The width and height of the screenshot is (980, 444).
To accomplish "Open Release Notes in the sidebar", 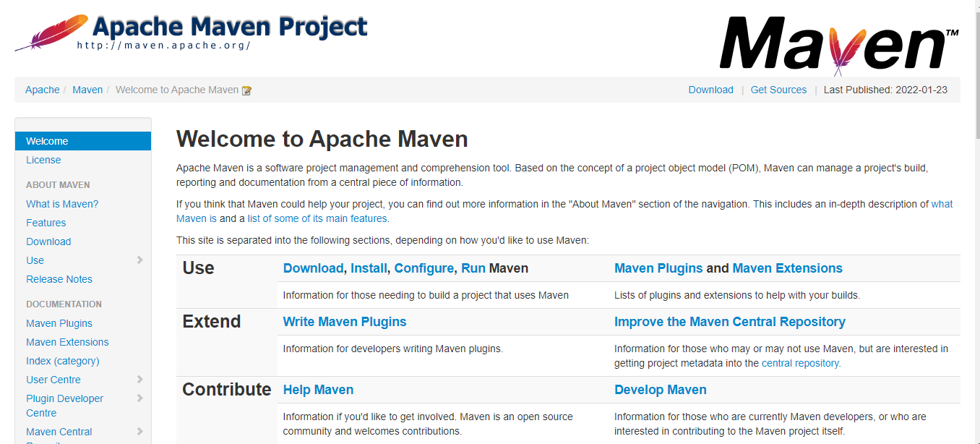I will point(59,279).
